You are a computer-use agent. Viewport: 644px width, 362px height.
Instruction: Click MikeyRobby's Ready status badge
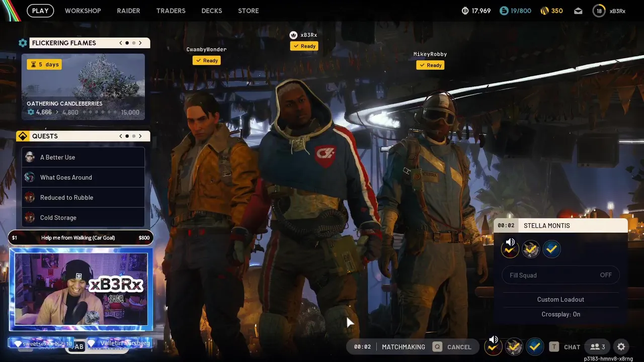(x=430, y=65)
